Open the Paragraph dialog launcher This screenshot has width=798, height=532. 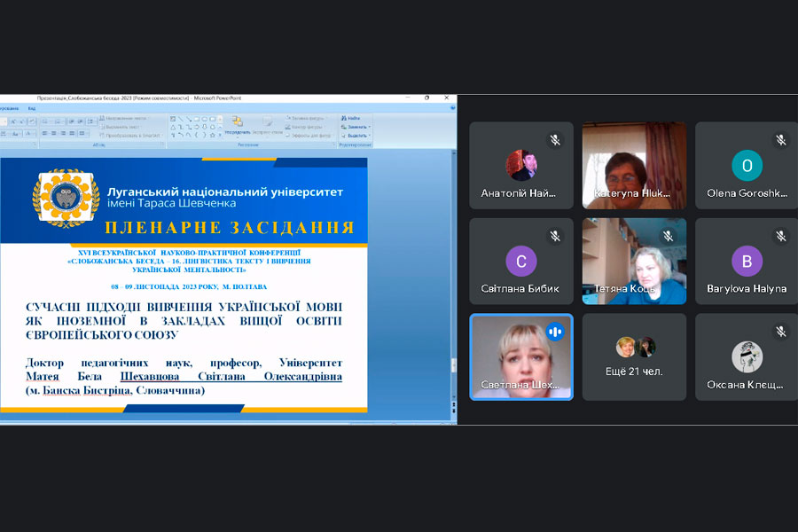162,144
